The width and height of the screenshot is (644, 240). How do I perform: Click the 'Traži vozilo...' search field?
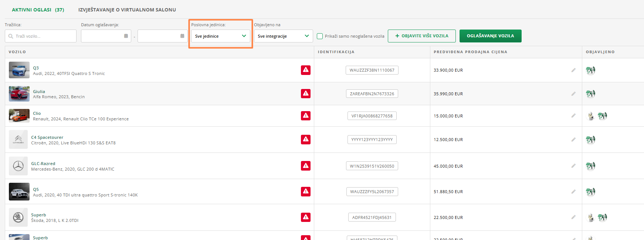(41, 36)
